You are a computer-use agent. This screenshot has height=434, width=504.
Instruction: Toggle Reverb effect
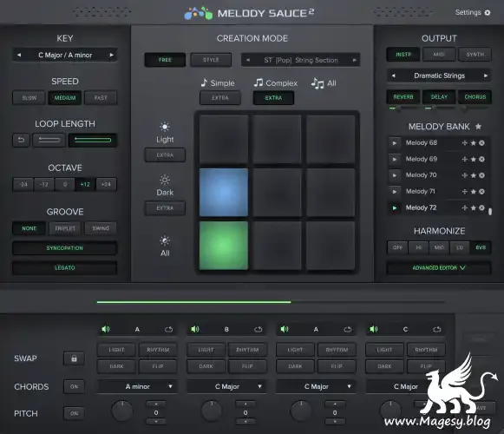click(403, 97)
